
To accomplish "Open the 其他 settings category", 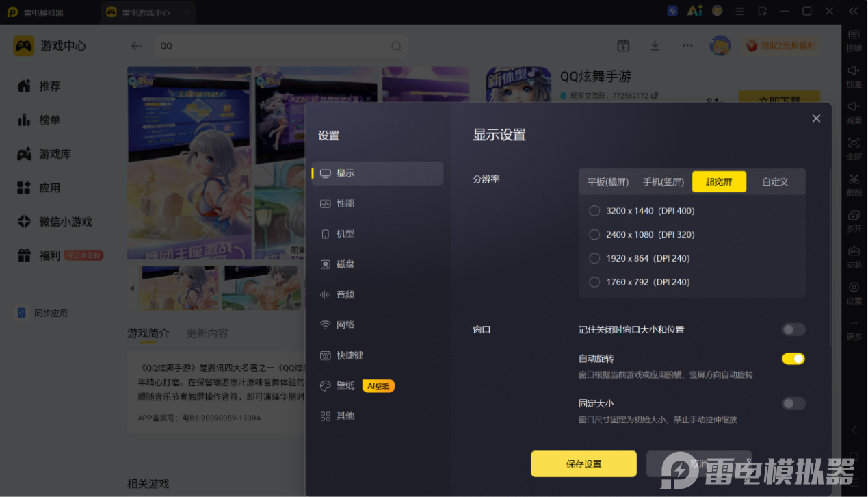I will 378,416.
